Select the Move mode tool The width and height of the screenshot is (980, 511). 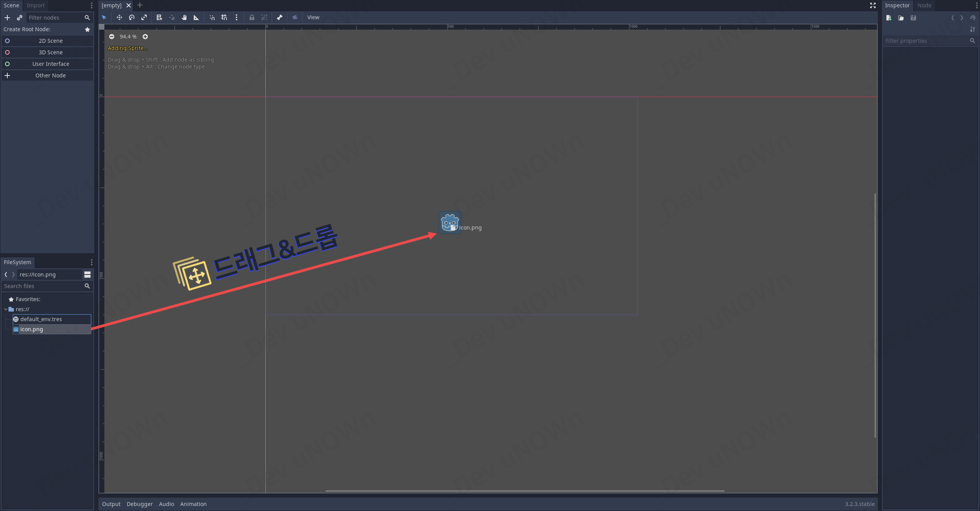(x=119, y=17)
